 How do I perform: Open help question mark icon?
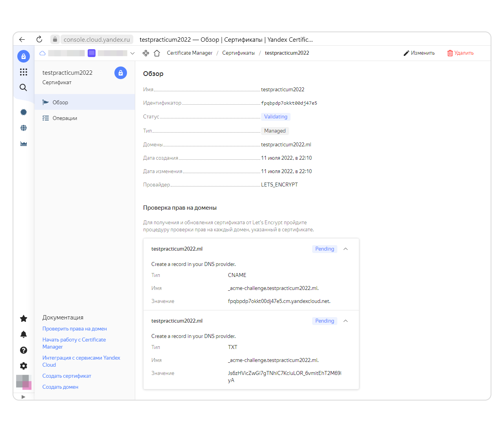24,350
